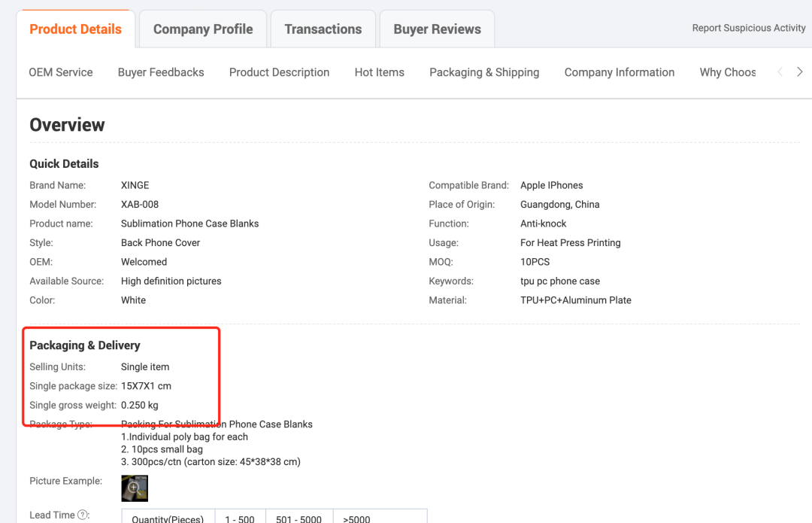
Task: Go to the Company Information section
Action: click(x=620, y=72)
